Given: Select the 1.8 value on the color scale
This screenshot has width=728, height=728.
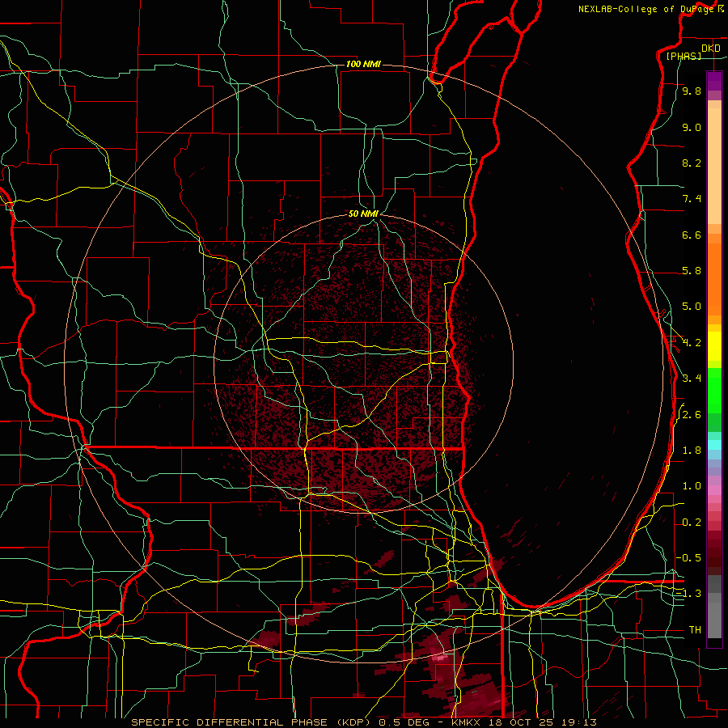Looking at the screenshot, I should [692, 451].
